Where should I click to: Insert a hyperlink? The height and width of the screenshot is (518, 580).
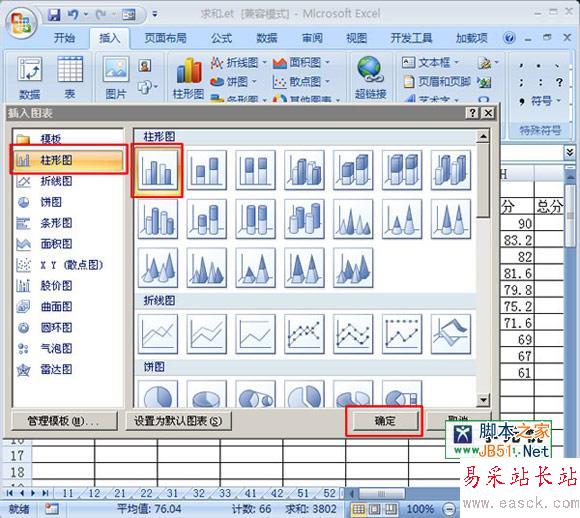point(370,78)
